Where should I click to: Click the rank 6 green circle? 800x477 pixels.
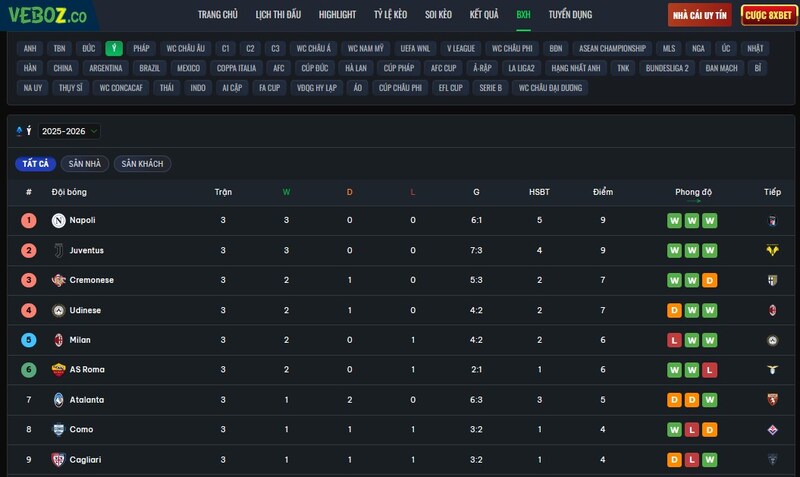click(29, 369)
